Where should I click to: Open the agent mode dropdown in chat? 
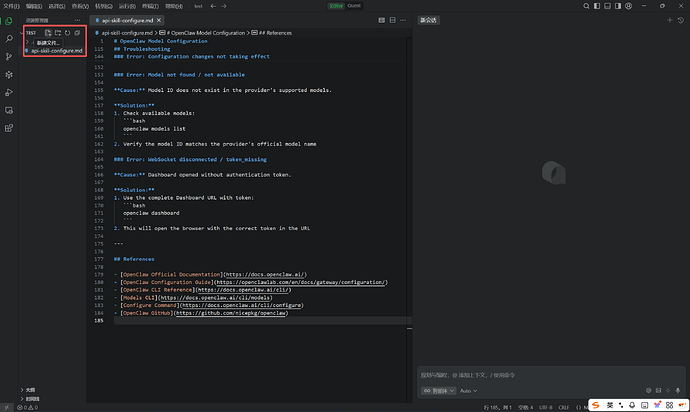tap(437, 390)
